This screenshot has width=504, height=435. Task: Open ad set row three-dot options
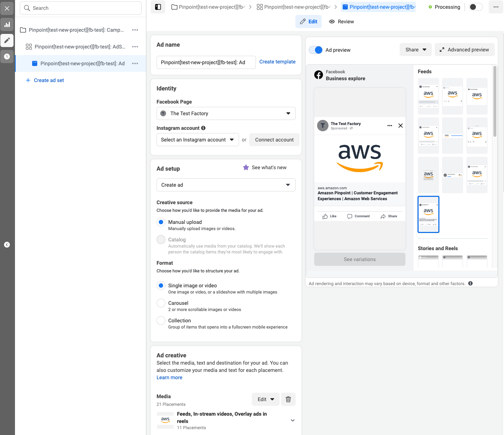click(135, 47)
